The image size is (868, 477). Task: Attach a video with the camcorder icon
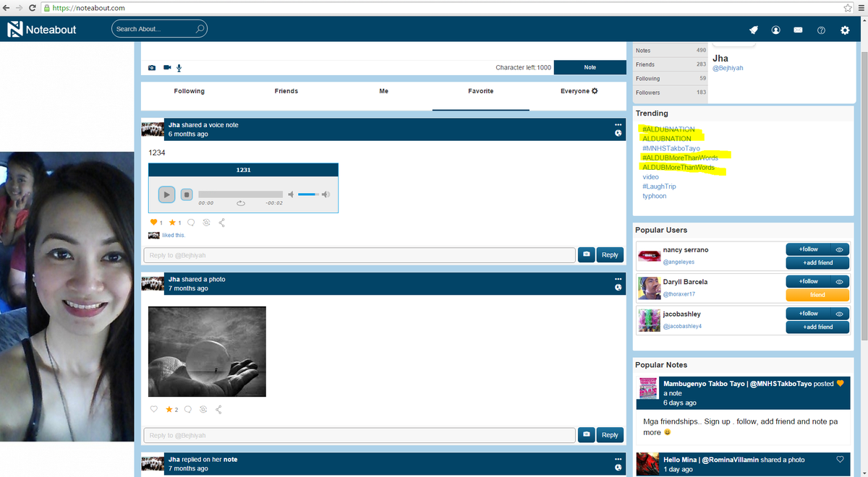[167, 67]
